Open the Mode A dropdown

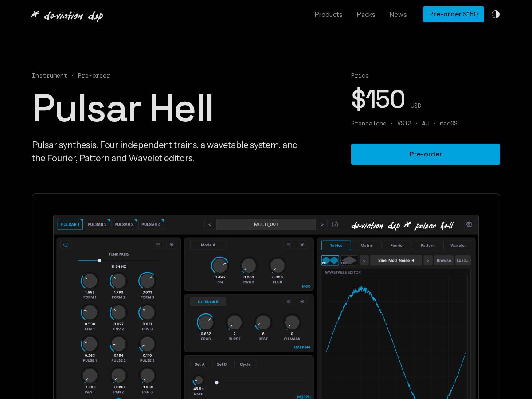click(208, 245)
